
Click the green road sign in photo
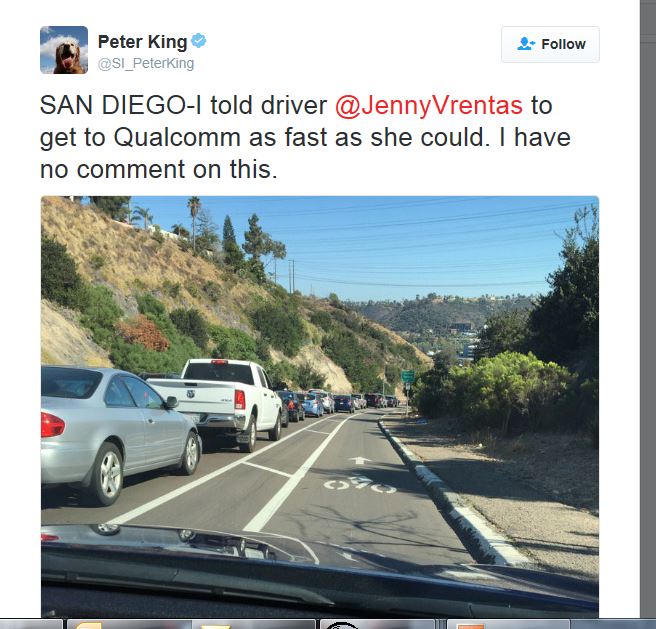(x=408, y=376)
